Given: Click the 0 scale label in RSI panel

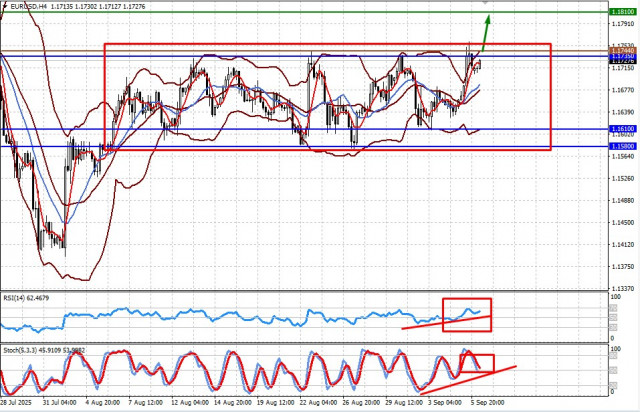Looking at the screenshot, I should coord(612,338).
